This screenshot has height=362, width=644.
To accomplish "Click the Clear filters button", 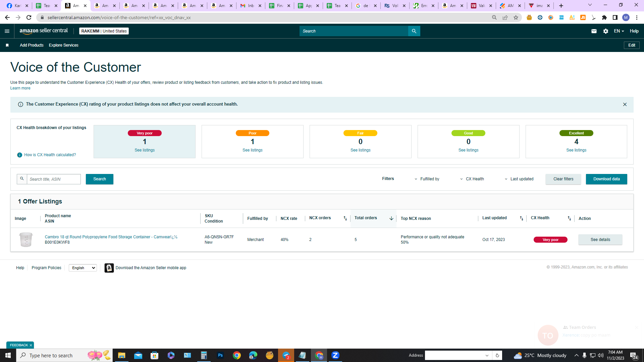I will pos(563,179).
